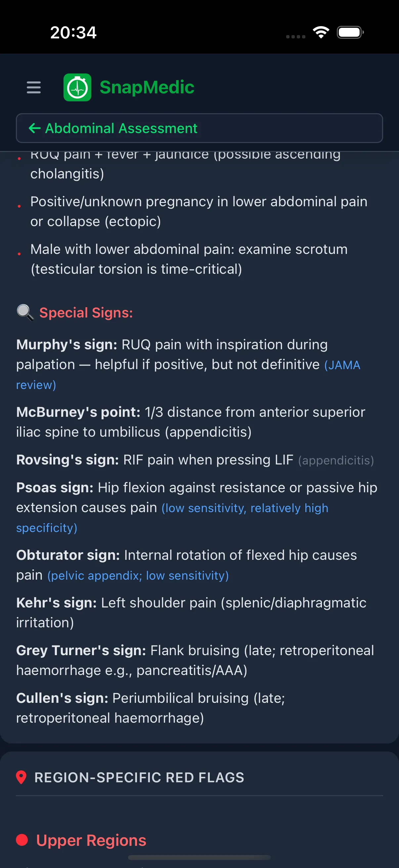Select the Upper Regions section heading
This screenshot has width=399, height=868.
[x=91, y=840]
